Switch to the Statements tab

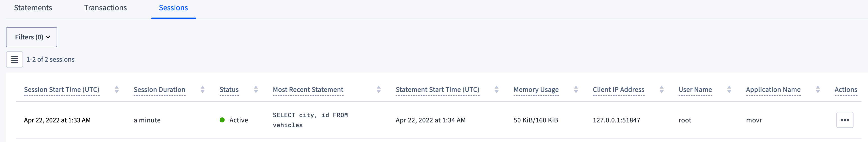tap(33, 8)
